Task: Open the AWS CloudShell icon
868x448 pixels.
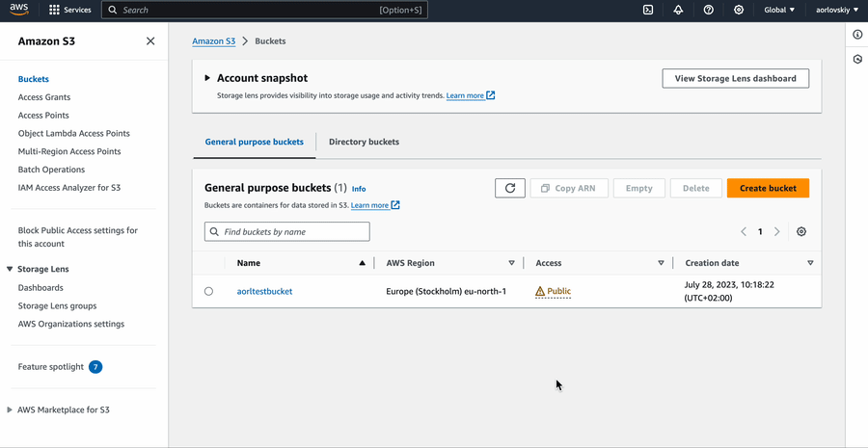Action: point(648,10)
